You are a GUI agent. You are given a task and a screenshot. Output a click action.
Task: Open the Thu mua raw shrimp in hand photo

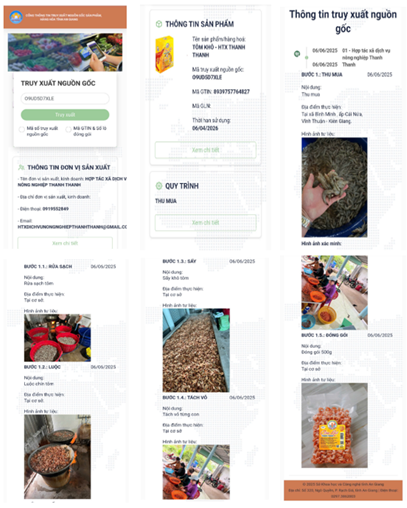[334, 187]
